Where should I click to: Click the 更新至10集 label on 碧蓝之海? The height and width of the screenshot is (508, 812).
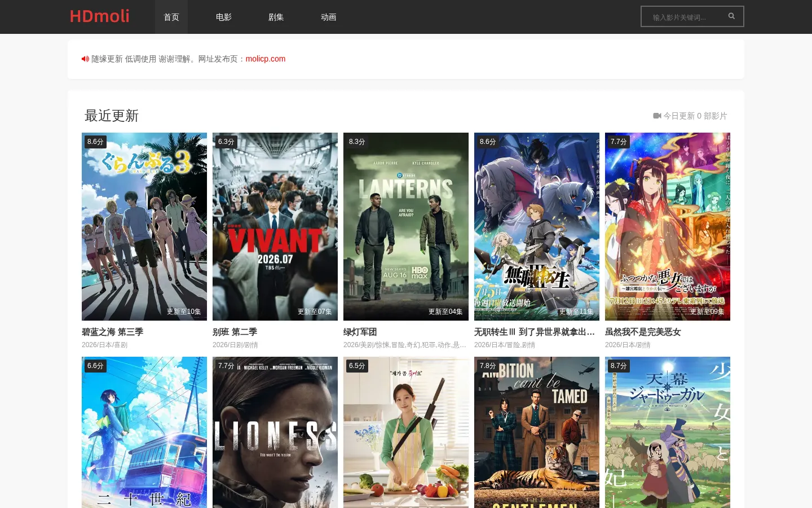click(x=184, y=312)
